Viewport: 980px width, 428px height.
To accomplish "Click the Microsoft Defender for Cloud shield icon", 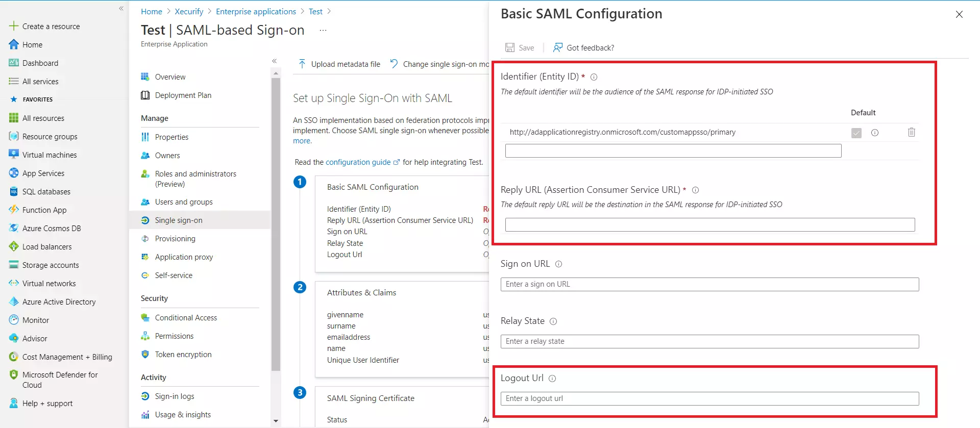I will point(14,375).
